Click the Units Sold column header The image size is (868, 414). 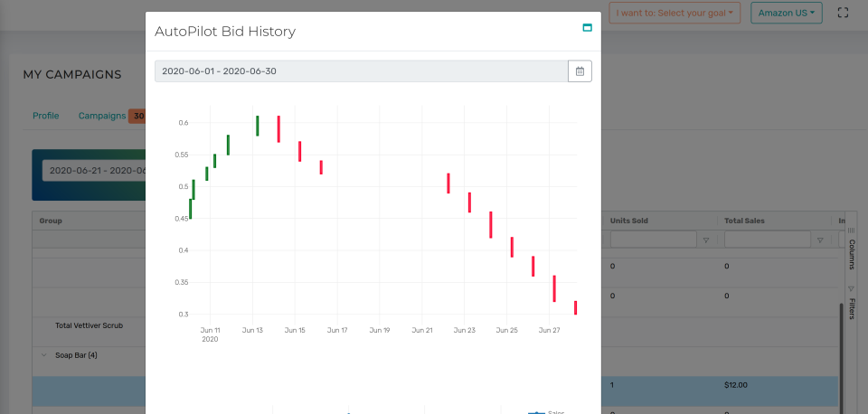coord(629,221)
